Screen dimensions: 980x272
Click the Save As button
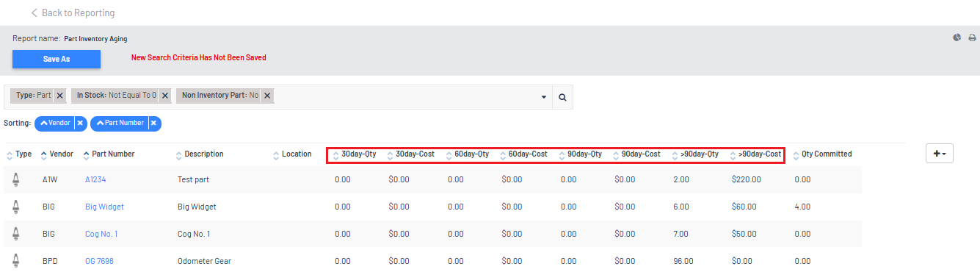[x=57, y=60]
